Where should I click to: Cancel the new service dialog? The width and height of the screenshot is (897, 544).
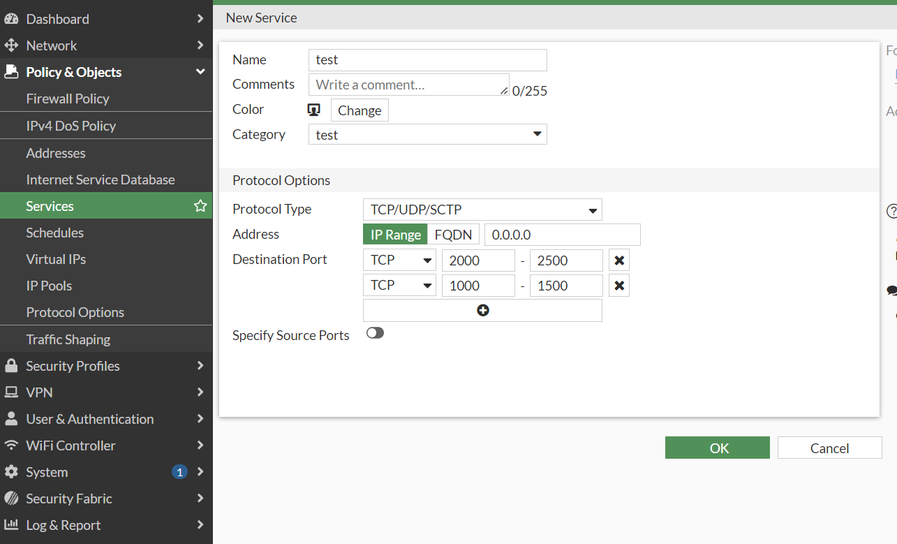tap(829, 448)
